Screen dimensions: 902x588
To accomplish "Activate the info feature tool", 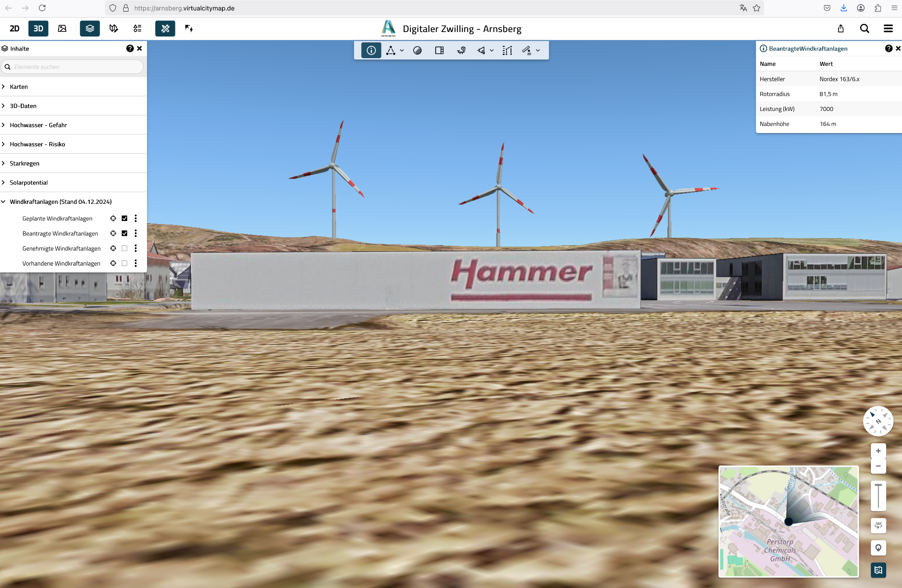I will (x=371, y=51).
